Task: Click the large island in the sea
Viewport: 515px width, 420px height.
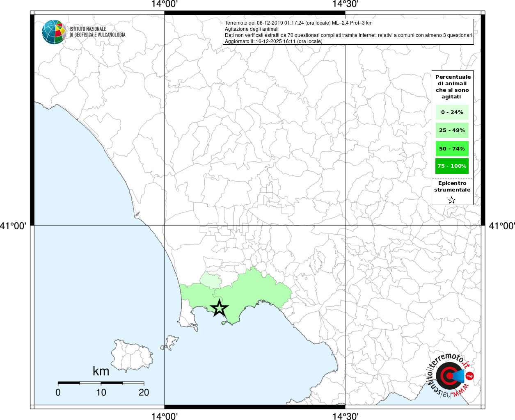Action: [132, 356]
